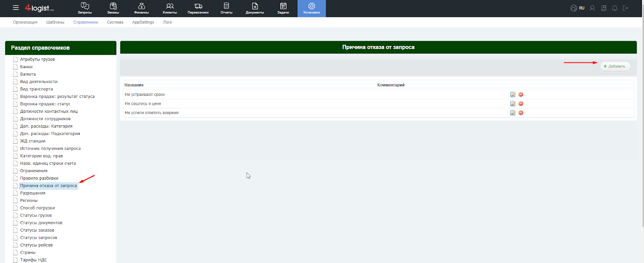The image size is (644, 263).
Task: Edit the 'Не устраивают сроки' row
Action: pyautogui.click(x=513, y=95)
